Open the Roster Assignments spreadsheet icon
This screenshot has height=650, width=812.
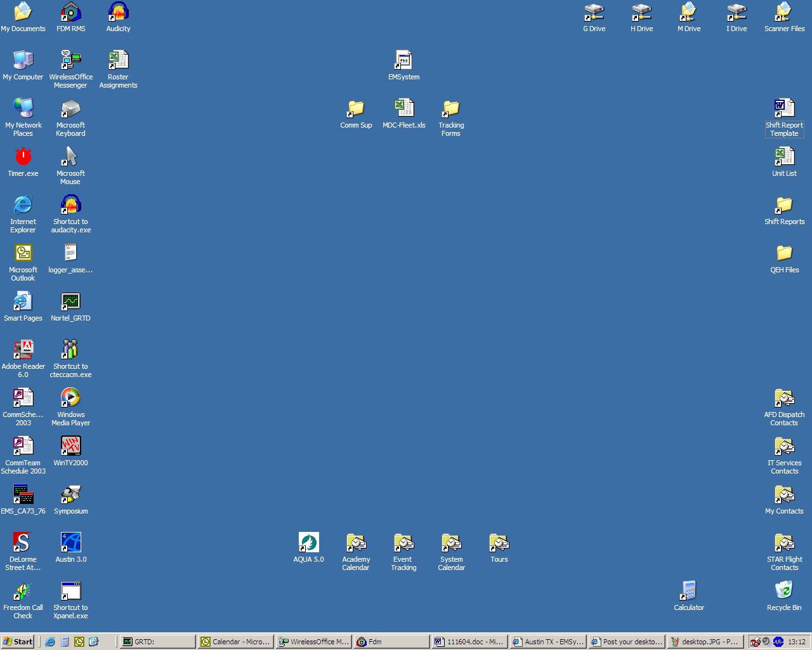[118, 69]
